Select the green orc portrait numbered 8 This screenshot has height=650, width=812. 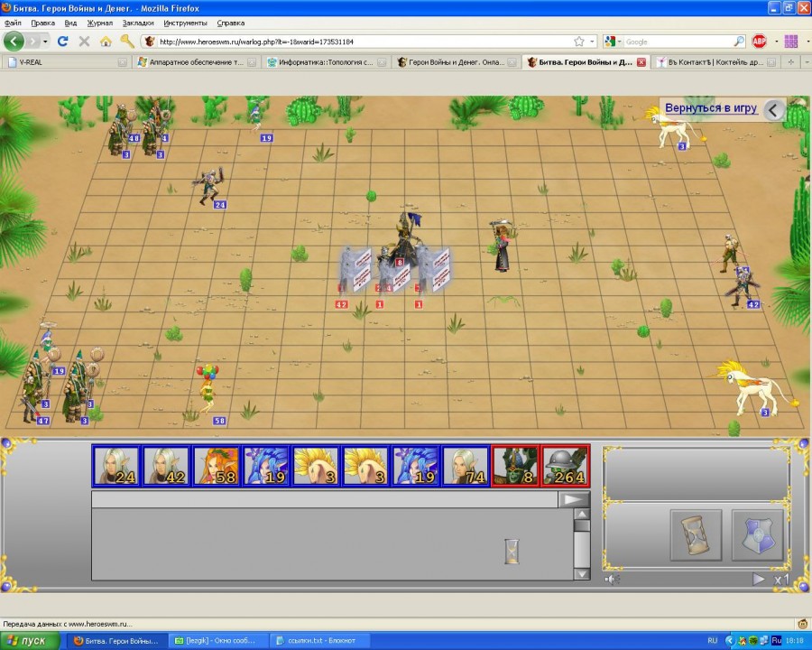click(516, 466)
